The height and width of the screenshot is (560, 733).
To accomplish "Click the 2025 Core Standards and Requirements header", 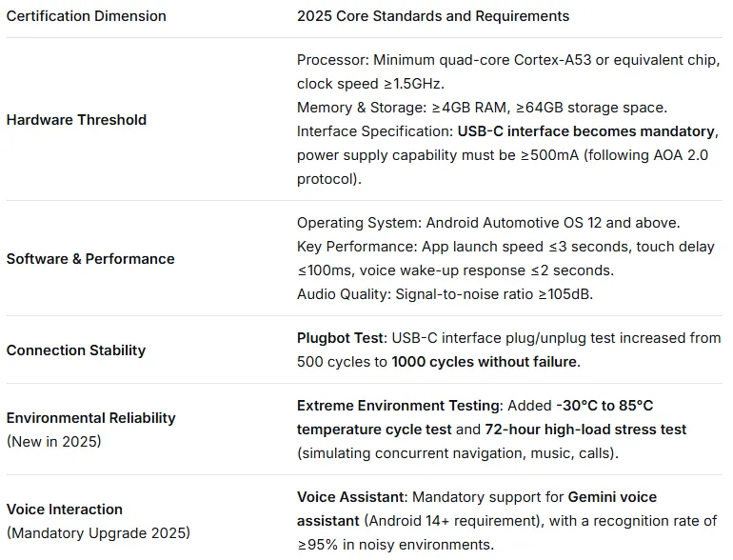I will pos(433,16).
